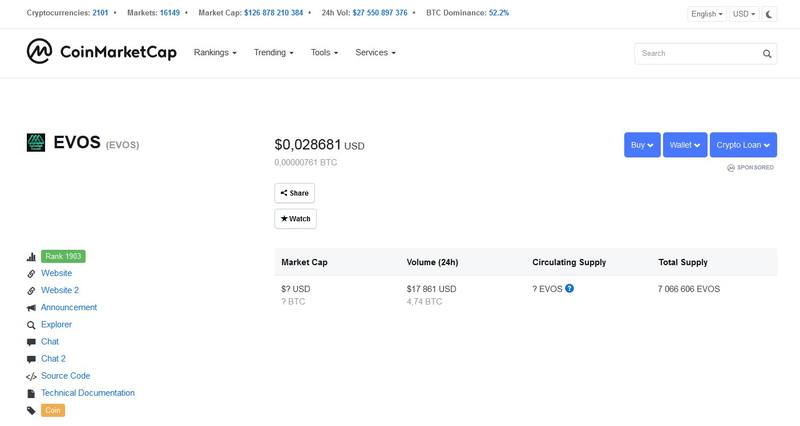Click the BTC Dominance 52.2% link

(499, 13)
